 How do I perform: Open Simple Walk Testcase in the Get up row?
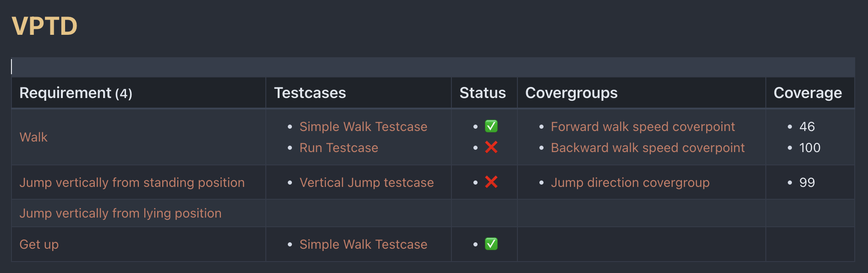pyautogui.click(x=363, y=245)
